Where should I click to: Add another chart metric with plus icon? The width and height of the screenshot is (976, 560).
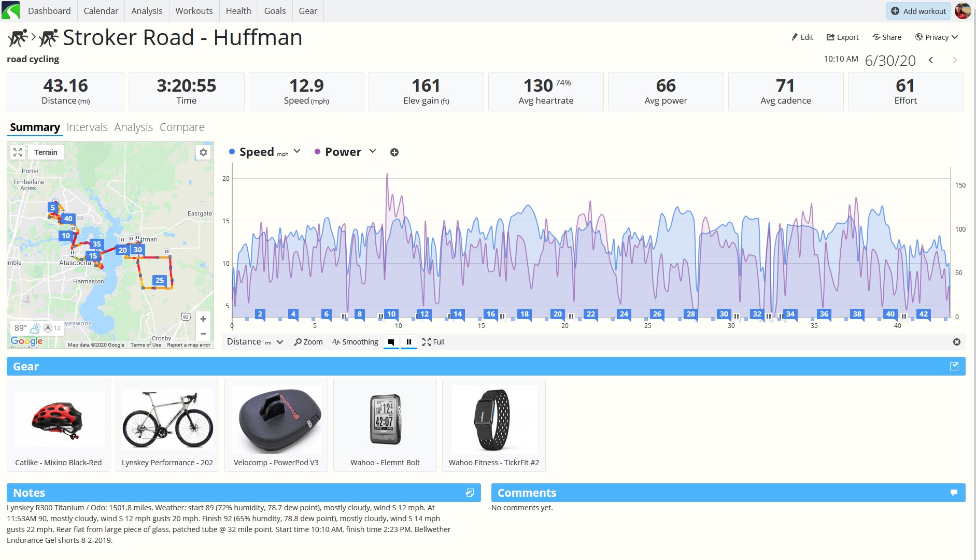[394, 152]
